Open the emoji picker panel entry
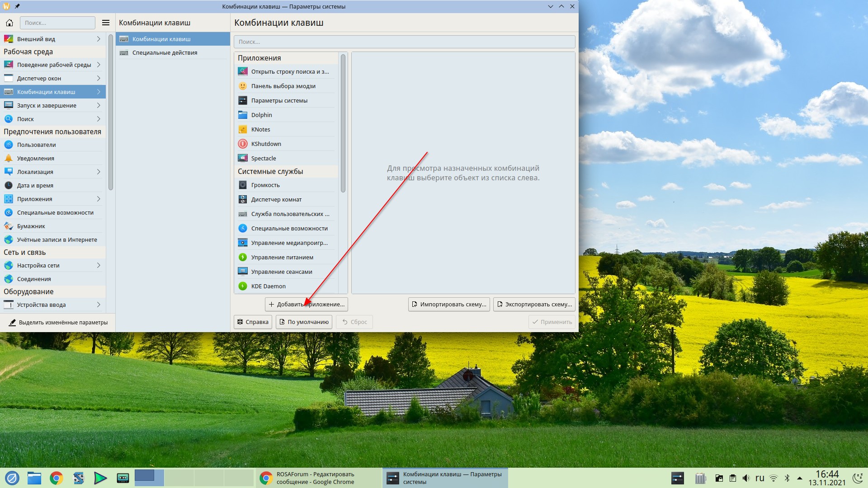 (283, 86)
